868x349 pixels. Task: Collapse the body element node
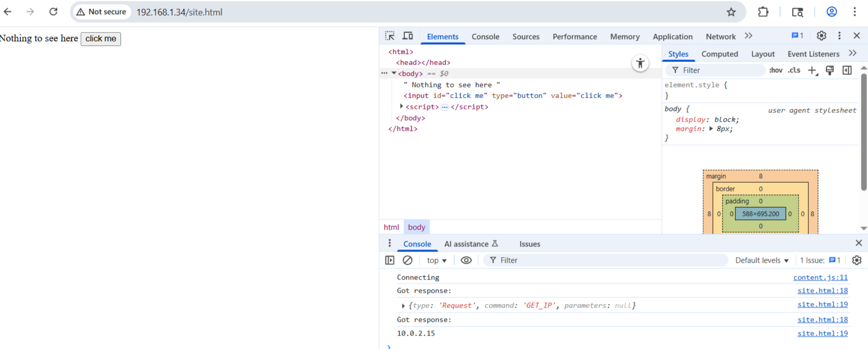pyautogui.click(x=394, y=73)
